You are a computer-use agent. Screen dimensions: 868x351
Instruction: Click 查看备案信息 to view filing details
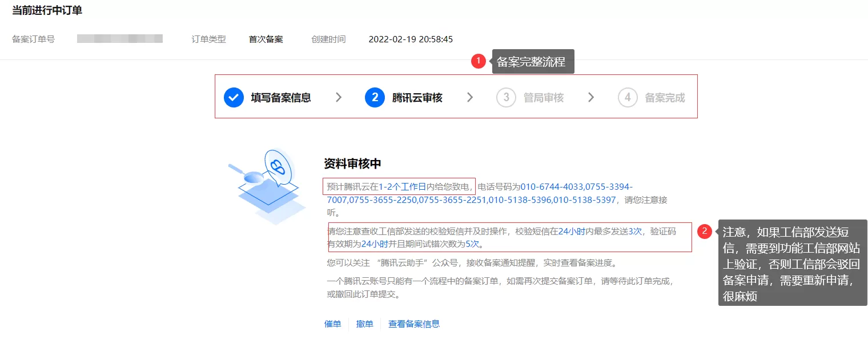pos(413,324)
